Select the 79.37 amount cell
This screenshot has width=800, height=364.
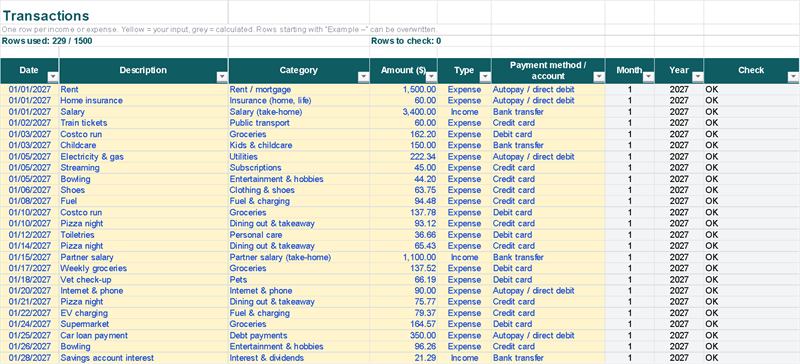coord(404,313)
